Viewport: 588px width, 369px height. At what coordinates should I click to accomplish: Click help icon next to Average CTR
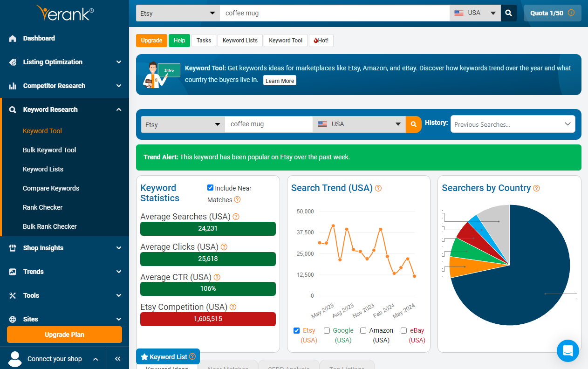(217, 277)
